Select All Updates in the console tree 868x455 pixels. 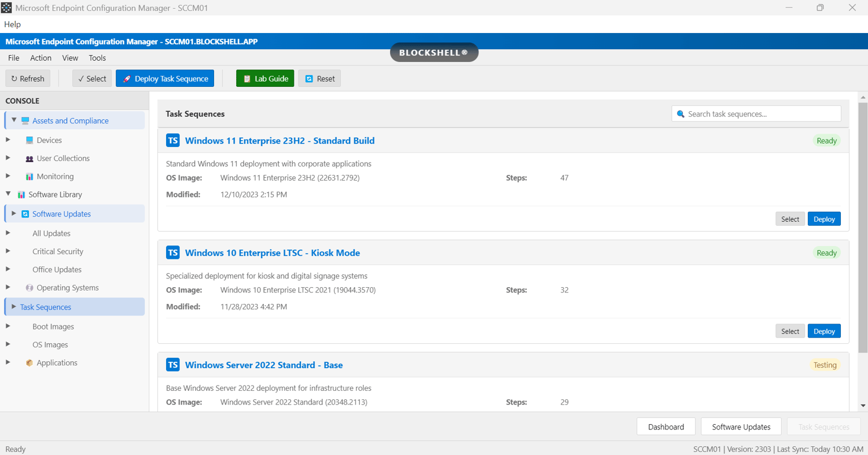point(52,233)
